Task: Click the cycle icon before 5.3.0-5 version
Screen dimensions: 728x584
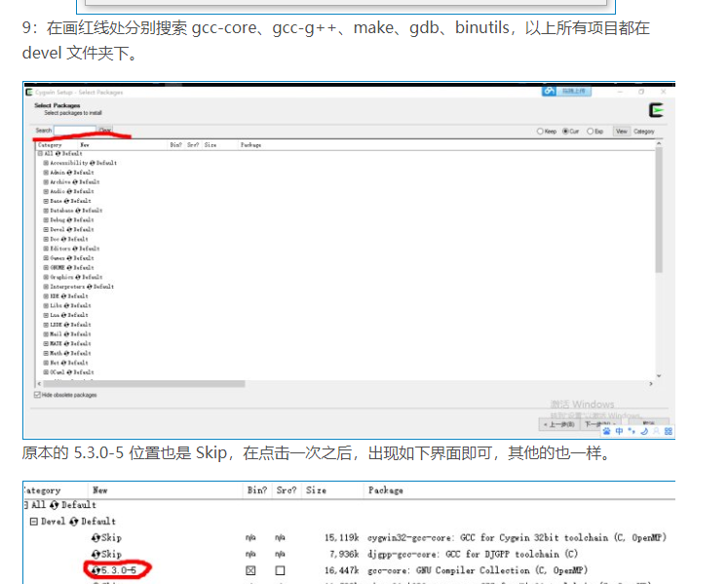Action: (x=96, y=570)
